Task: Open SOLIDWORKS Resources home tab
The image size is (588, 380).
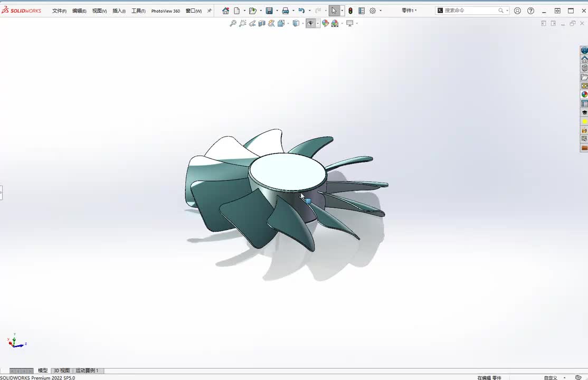Action: point(584,59)
